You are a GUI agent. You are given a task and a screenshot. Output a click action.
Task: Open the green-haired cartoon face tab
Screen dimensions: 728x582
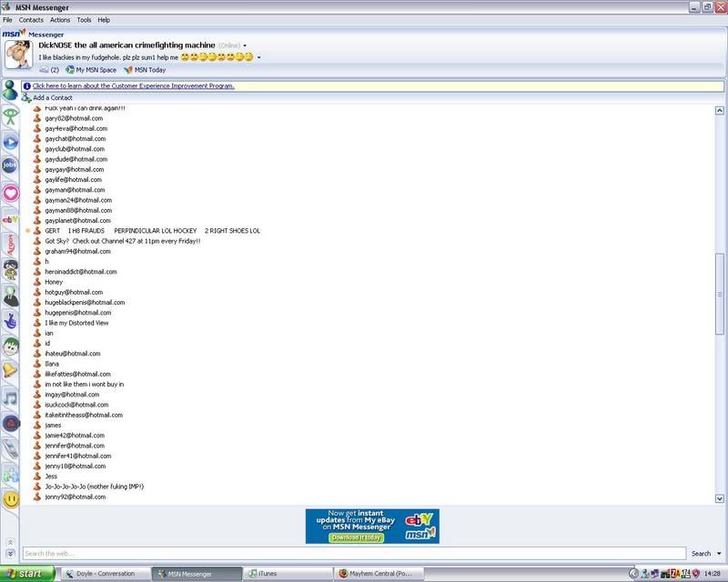point(10,346)
